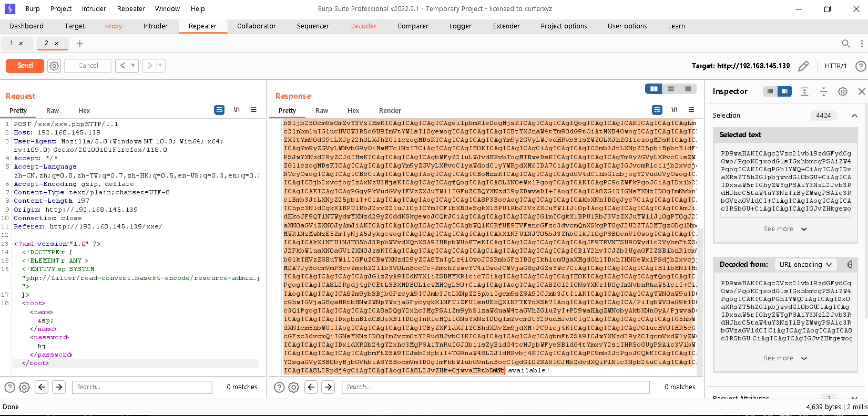Go back to previous request in history

(122, 66)
